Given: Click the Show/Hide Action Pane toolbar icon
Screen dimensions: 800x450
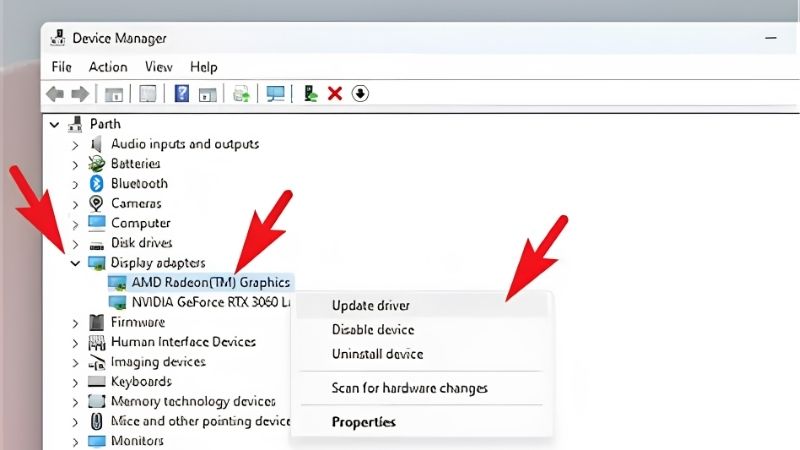Looking at the screenshot, I should coord(207,94).
